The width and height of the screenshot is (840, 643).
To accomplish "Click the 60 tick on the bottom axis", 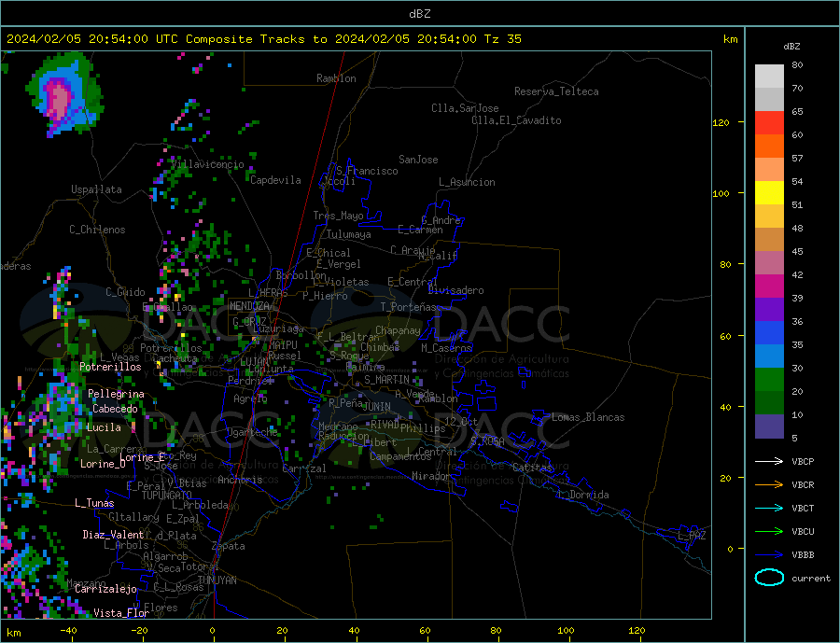I will pyautogui.click(x=425, y=630).
